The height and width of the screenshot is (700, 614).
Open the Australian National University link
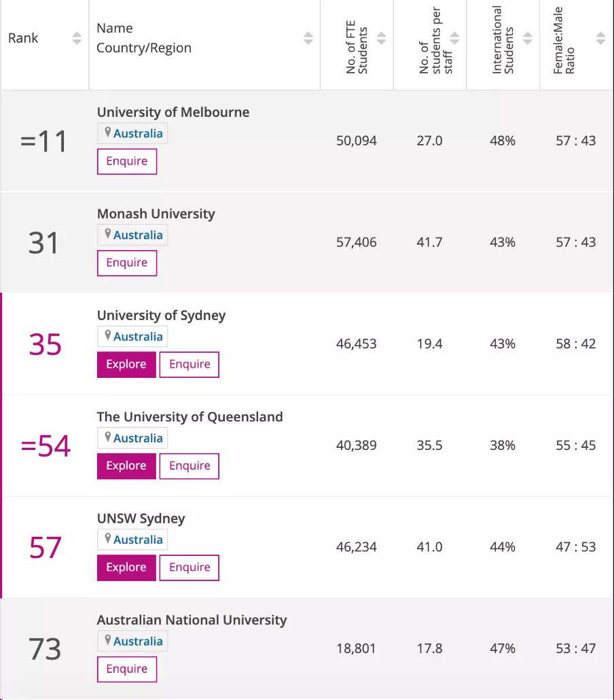pyautogui.click(x=192, y=620)
